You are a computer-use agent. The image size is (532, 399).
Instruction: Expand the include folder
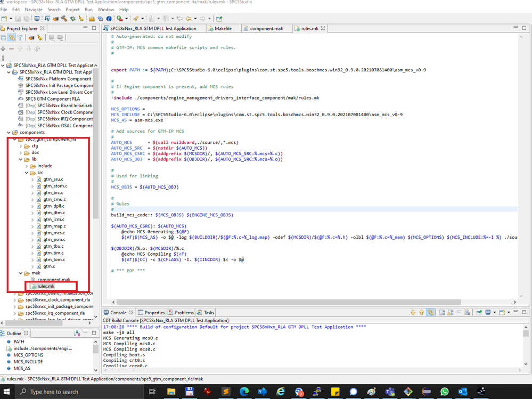point(27,166)
